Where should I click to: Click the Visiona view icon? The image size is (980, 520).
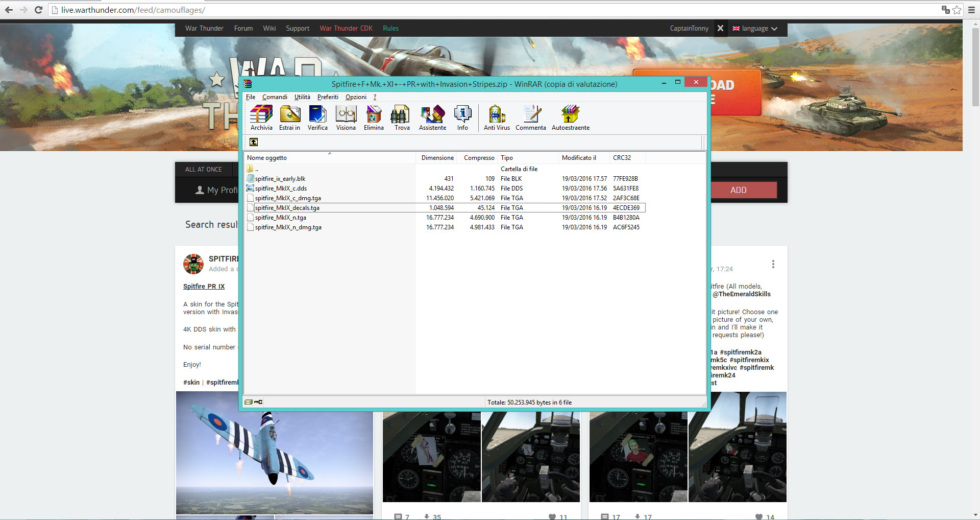(x=346, y=118)
